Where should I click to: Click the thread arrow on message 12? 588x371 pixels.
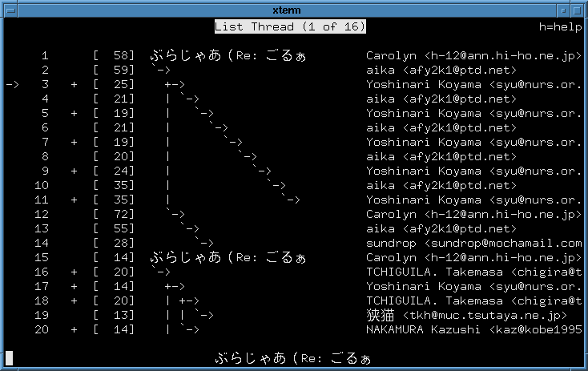tap(175, 215)
